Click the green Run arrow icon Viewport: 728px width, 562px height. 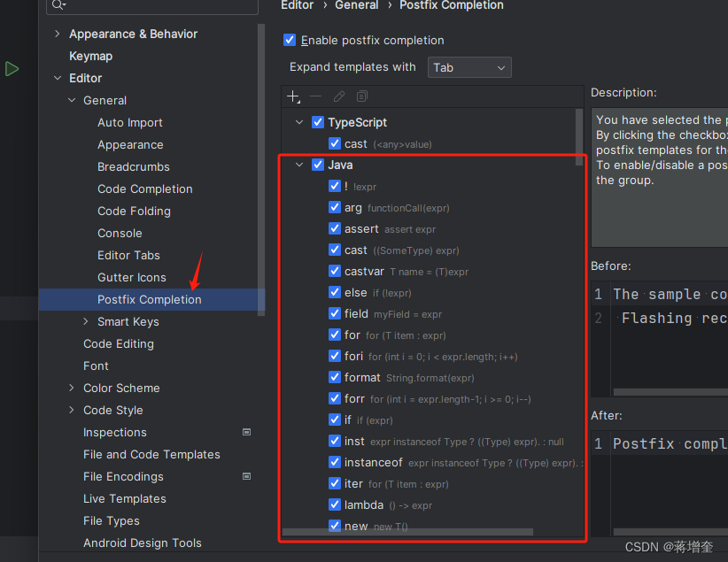pos(12,69)
